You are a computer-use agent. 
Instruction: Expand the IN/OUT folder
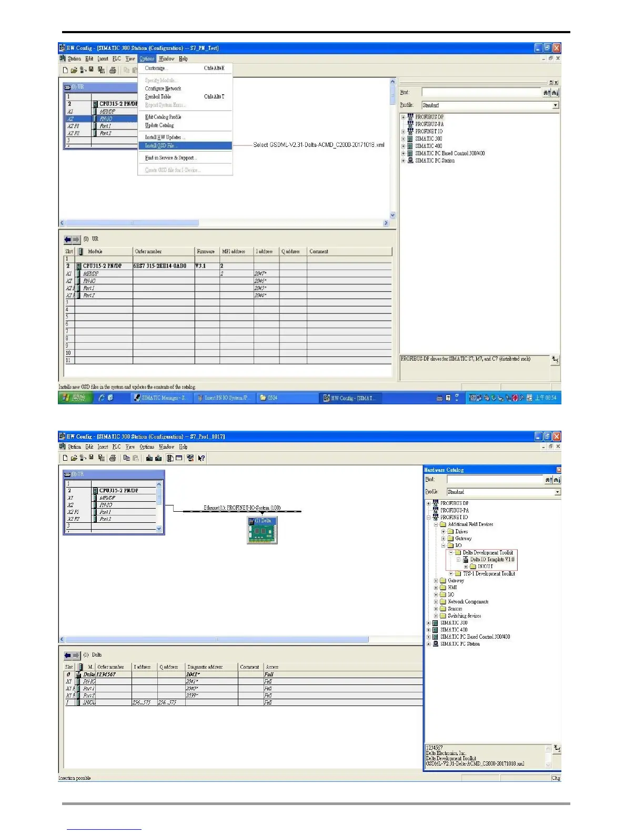point(466,567)
